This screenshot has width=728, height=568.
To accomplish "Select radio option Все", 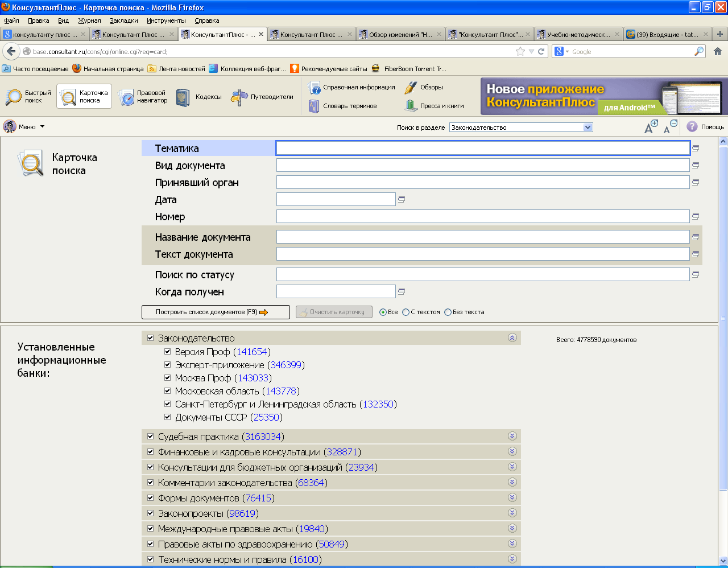I will click(383, 312).
